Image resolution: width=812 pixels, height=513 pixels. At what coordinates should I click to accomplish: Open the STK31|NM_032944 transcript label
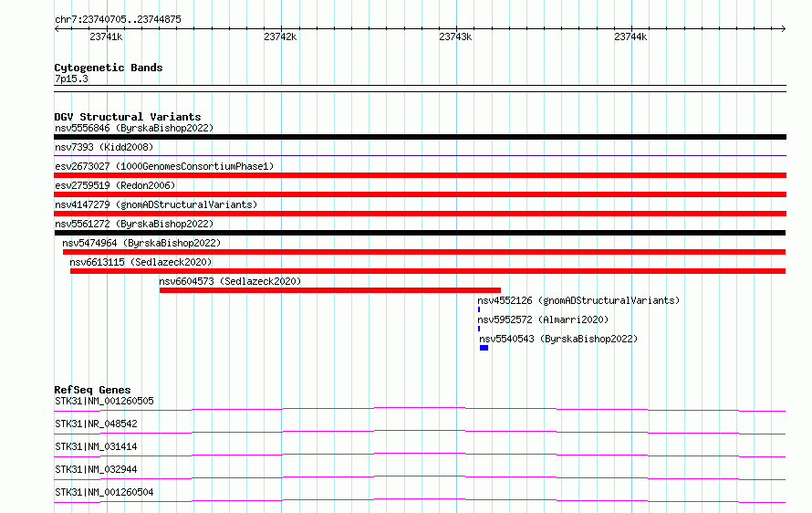(x=96, y=469)
